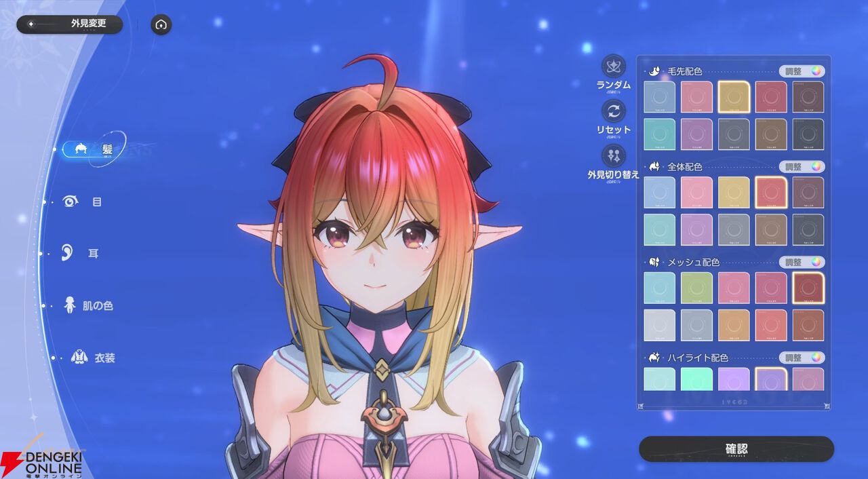Image resolution: width=868 pixels, height=479 pixels.
Task: Click the home icon at top
Action: (x=161, y=25)
